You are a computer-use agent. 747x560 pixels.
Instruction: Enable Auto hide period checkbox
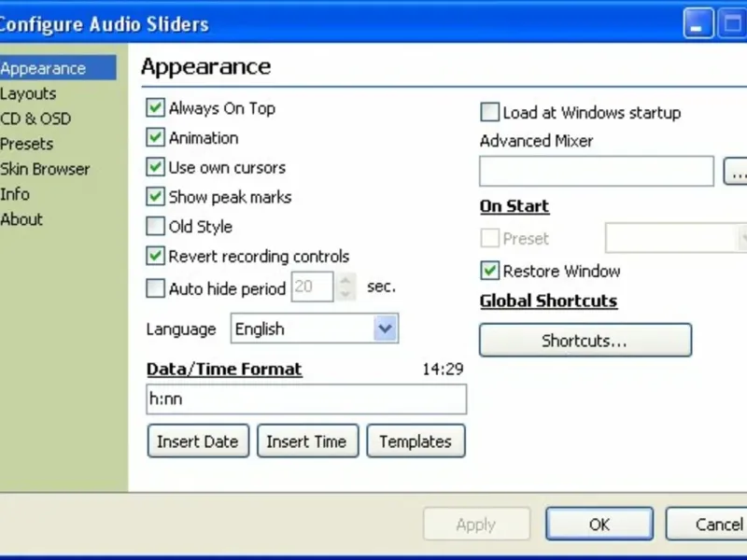pos(155,288)
